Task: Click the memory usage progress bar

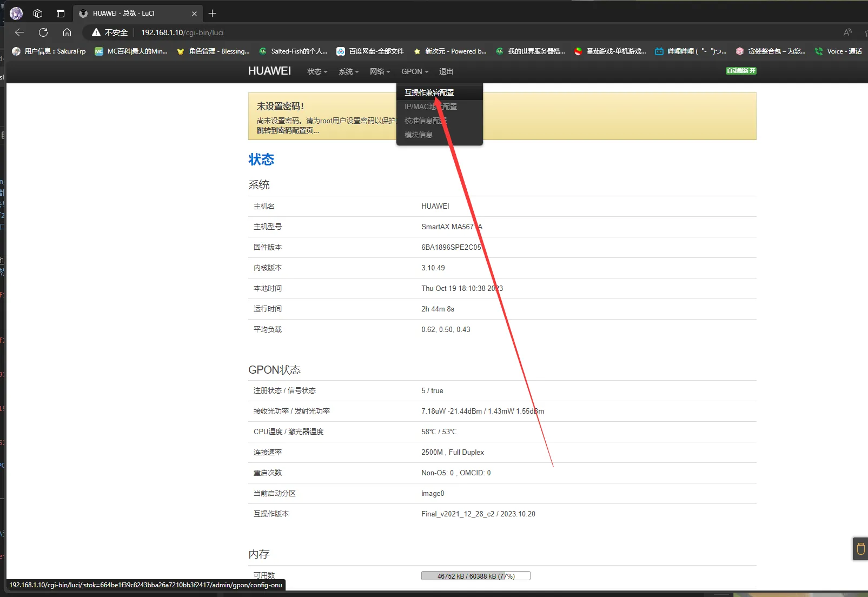Action: click(x=475, y=576)
